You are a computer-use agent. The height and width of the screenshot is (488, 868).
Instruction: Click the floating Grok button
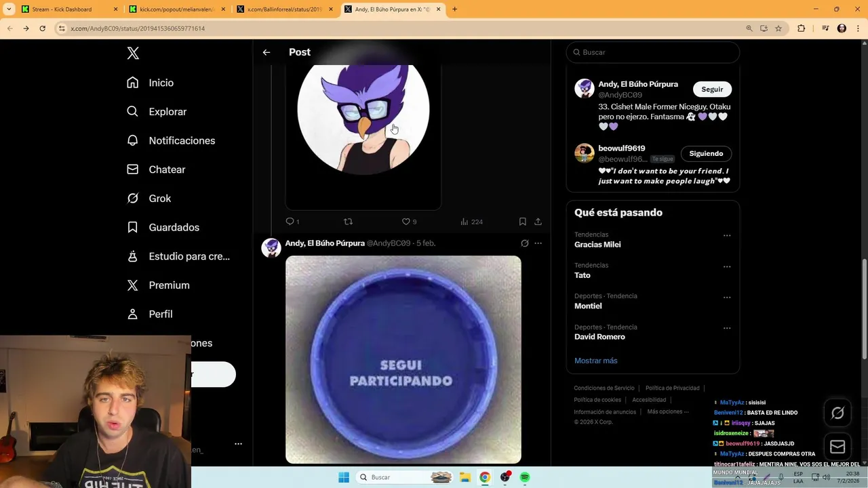(x=837, y=413)
